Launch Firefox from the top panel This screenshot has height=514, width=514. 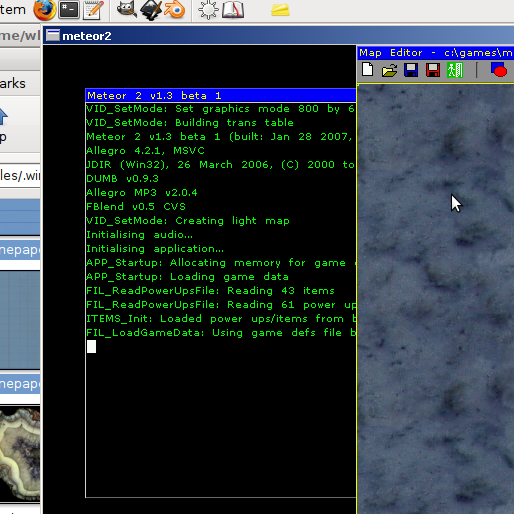[44, 10]
